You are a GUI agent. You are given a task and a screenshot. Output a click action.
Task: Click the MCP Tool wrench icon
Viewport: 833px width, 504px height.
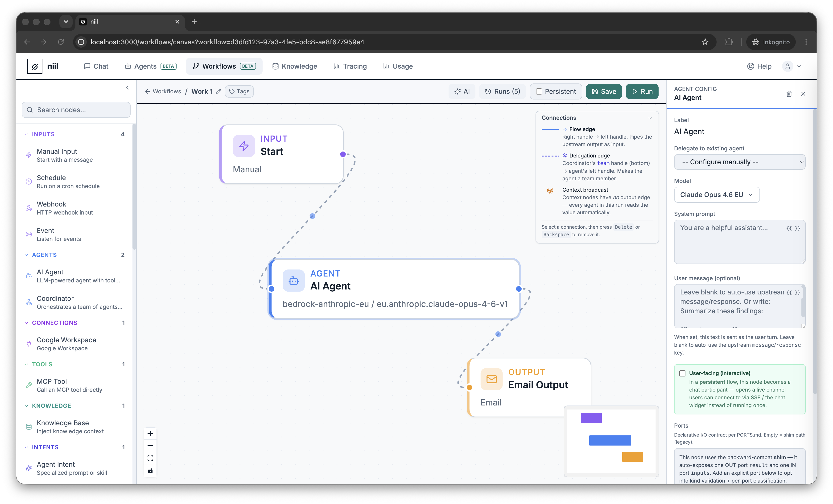pyautogui.click(x=29, y=385)
